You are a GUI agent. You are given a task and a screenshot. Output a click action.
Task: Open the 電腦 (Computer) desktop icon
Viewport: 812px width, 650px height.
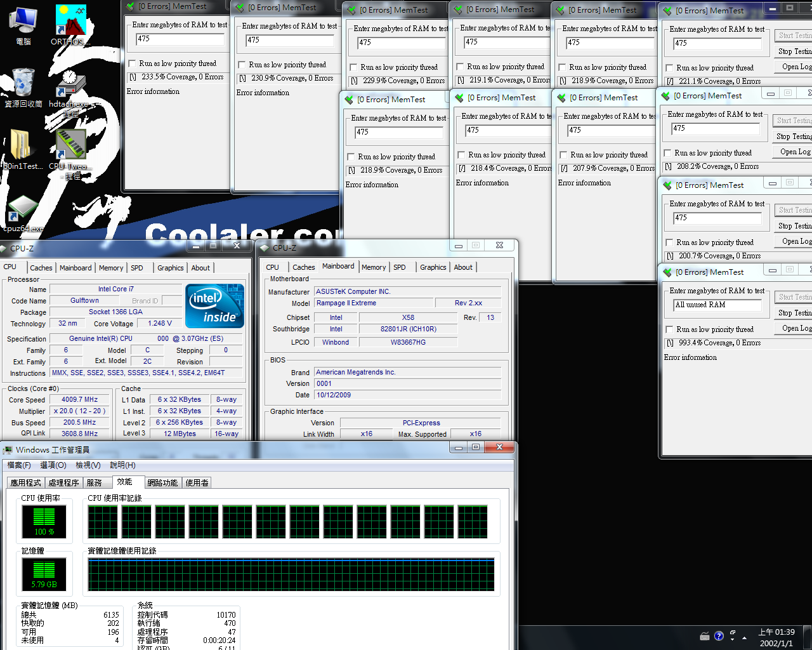[23, 25]
